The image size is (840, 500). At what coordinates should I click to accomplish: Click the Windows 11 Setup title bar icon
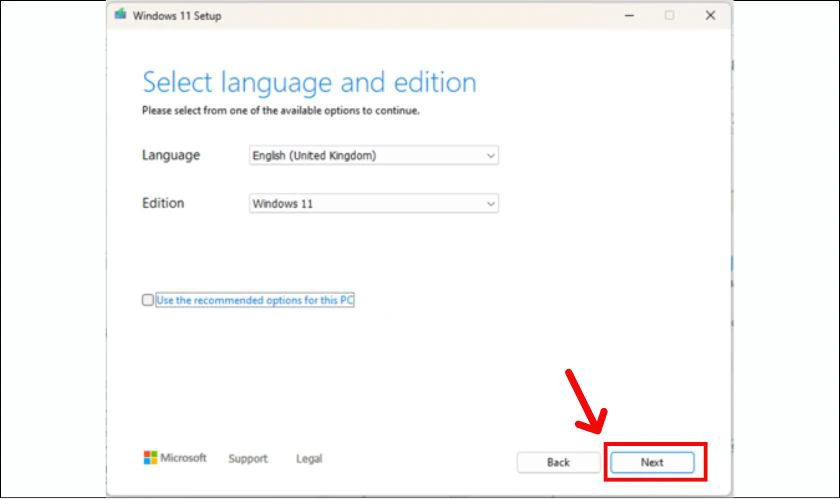(x=121, y=14)
